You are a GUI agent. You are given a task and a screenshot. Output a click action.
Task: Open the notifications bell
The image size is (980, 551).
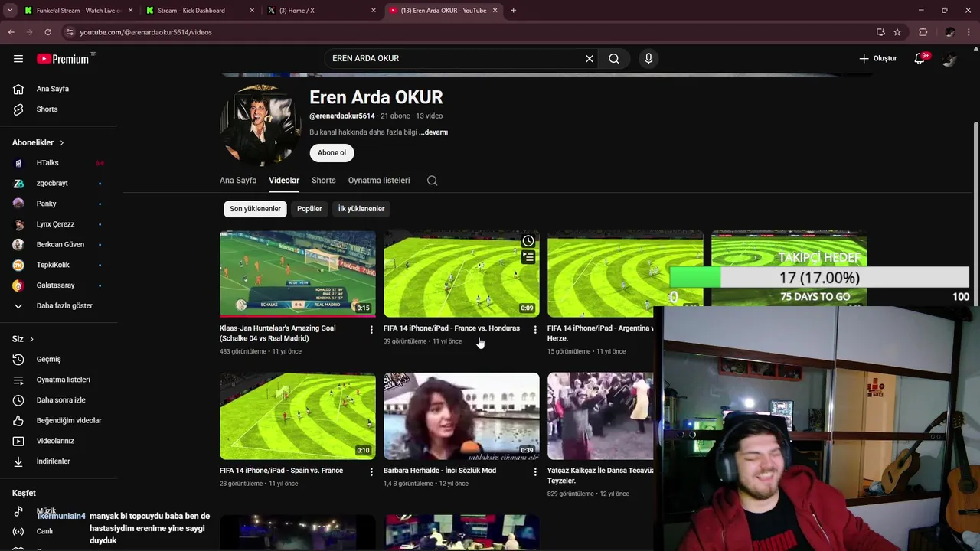pos(920,58)
